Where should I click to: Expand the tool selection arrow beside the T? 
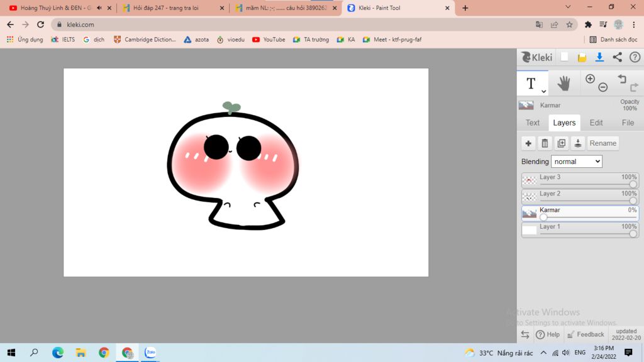click(543, 91)
